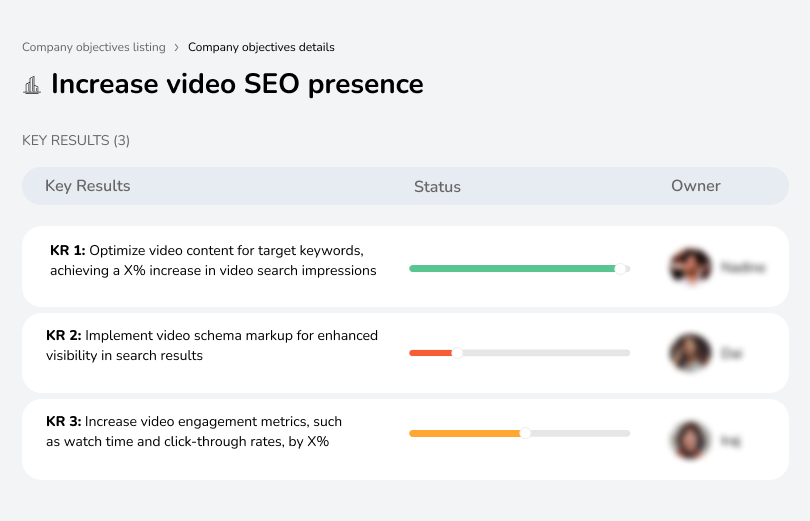The width and height of the screenshot is (810, 521).
Task: Click the company building icon beside title
Action: click(32, 85)
